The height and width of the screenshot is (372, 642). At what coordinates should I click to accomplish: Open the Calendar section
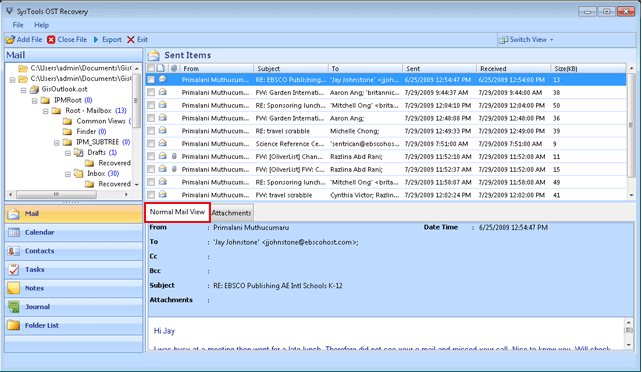coord(74,232)
